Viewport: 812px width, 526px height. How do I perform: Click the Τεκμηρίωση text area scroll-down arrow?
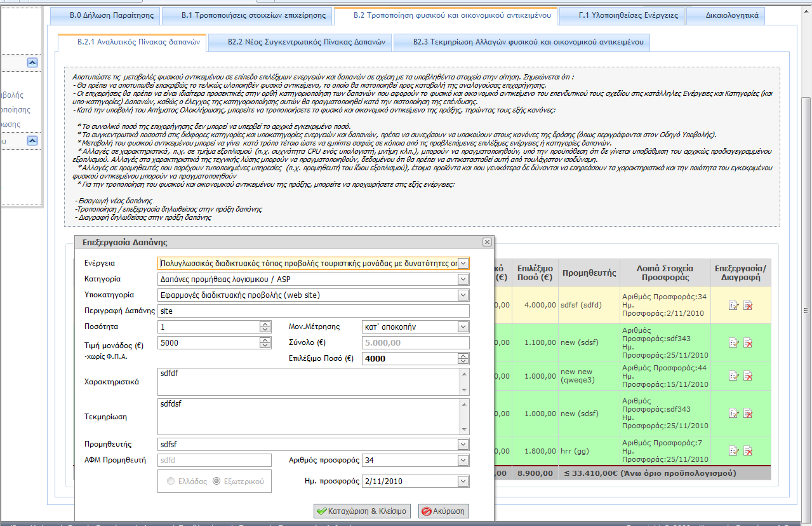pyautogui.click(x=464, y=429)
